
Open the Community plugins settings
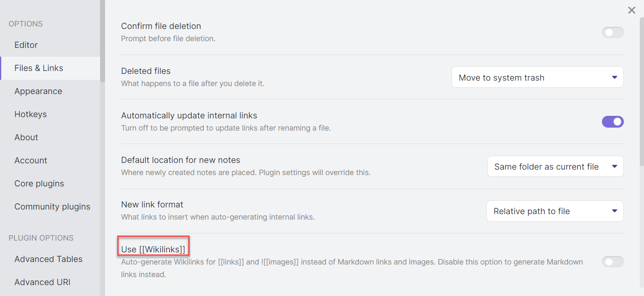coord(52,207)
